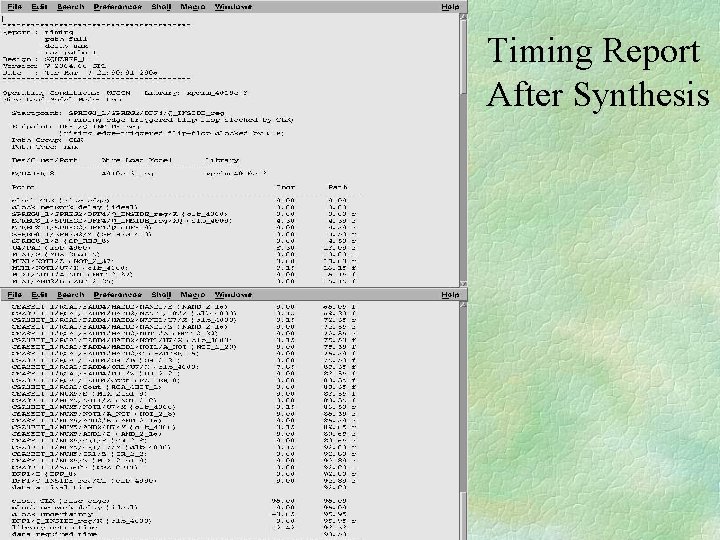Open the Search menu in the bottom window

click(x=71, y=295)
